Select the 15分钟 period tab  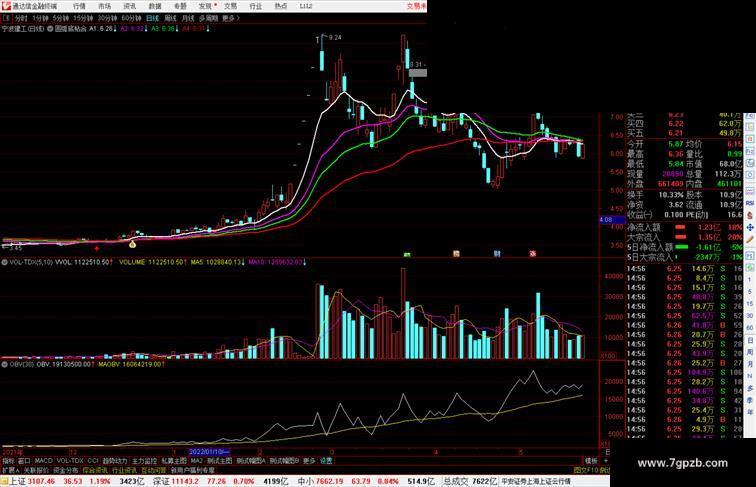[83, 18]
